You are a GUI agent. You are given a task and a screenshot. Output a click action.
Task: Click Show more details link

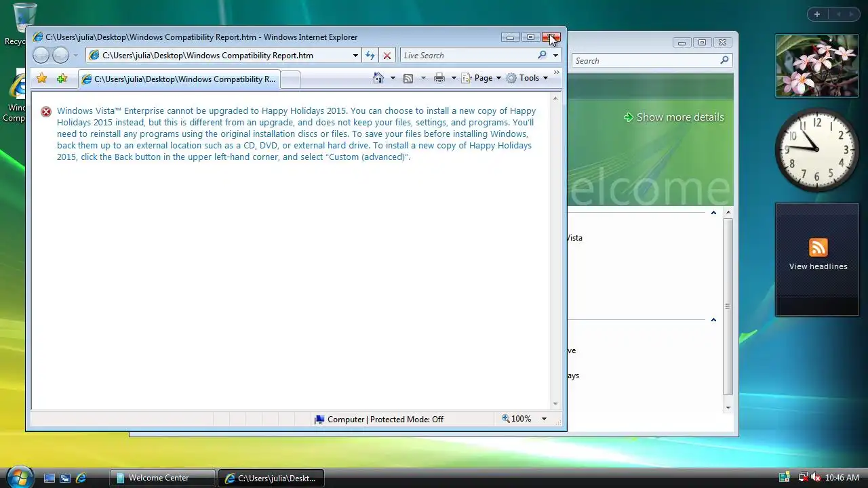point(674,117)
